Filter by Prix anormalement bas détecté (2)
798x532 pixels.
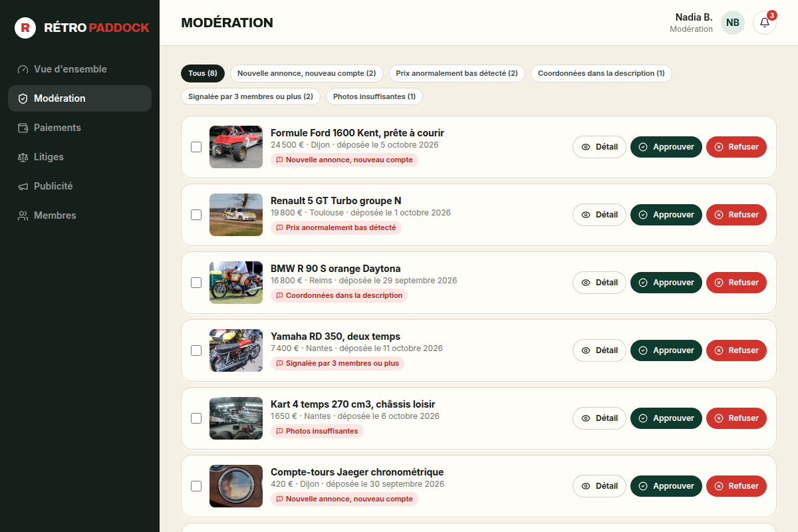coord(457,73)
